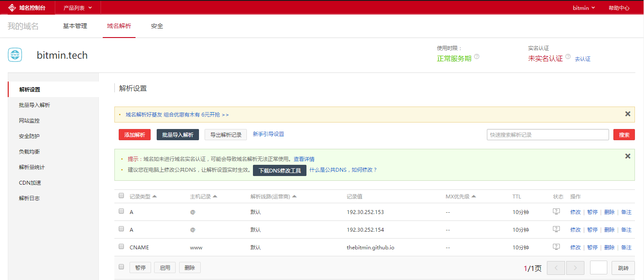Screen dimensions: 644x280
Task: Click 备注 for 192.30.252.154 record
Action: (x=626, y=230)
